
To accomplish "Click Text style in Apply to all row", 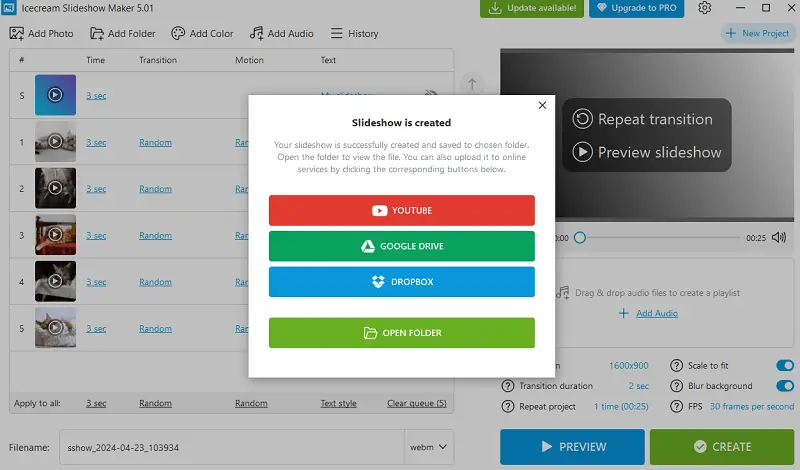I will pos(338,403).
